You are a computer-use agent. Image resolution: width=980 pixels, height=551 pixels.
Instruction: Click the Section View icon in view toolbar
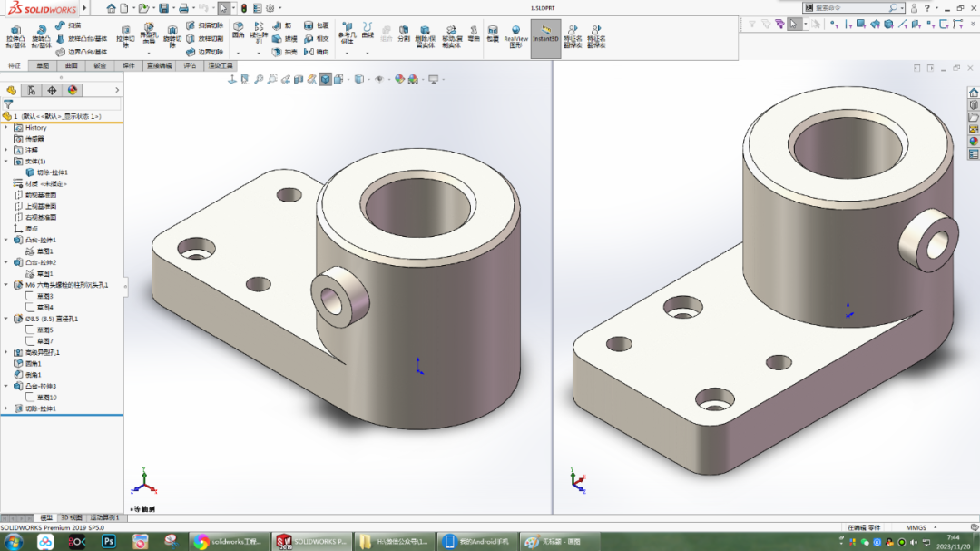(299, 80)
